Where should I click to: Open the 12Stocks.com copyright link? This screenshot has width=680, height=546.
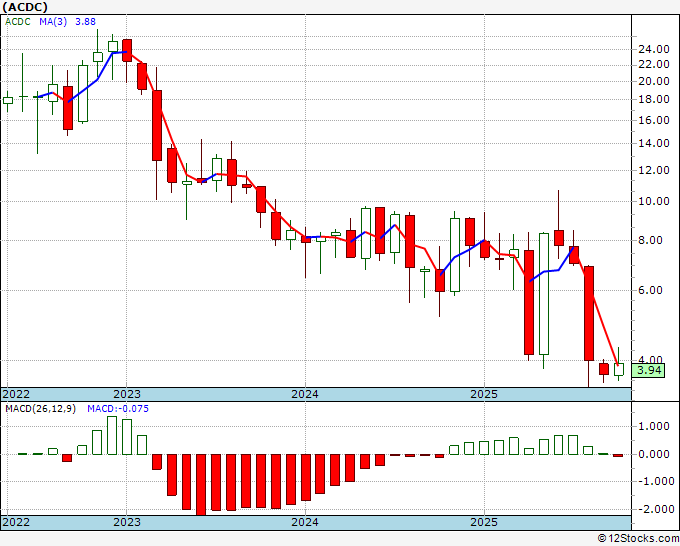(x=638, y=539)
